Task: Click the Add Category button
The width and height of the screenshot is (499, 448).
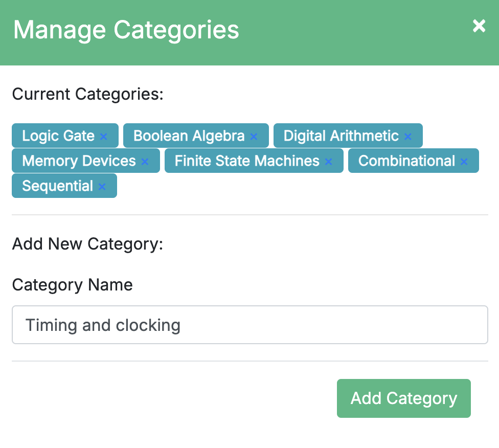Action: [403, 398]
